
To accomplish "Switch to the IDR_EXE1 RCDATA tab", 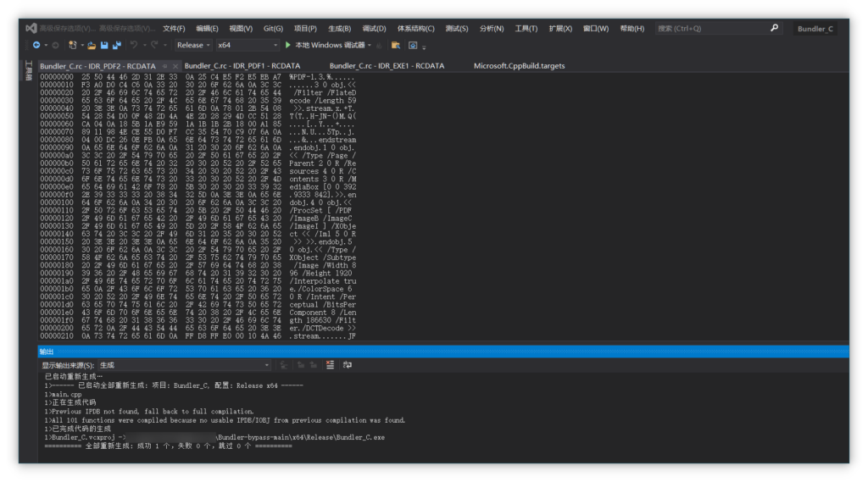I will [x=387, y=66].
